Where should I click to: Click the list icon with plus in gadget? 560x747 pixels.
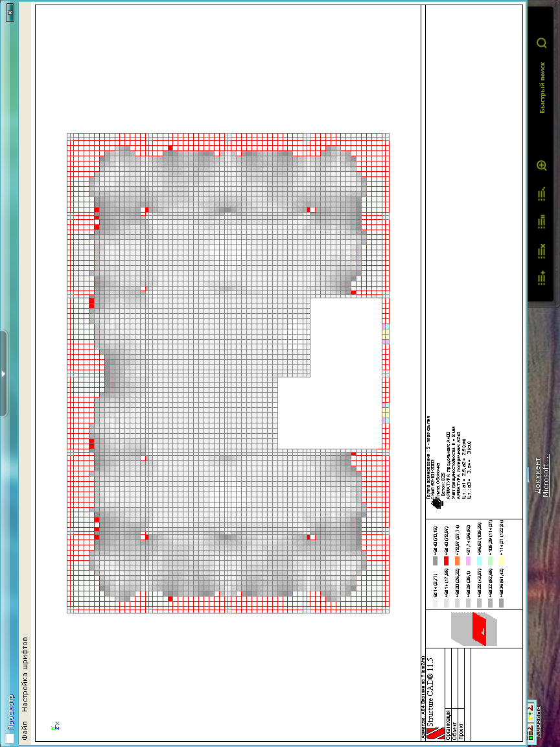pos(541,278)
